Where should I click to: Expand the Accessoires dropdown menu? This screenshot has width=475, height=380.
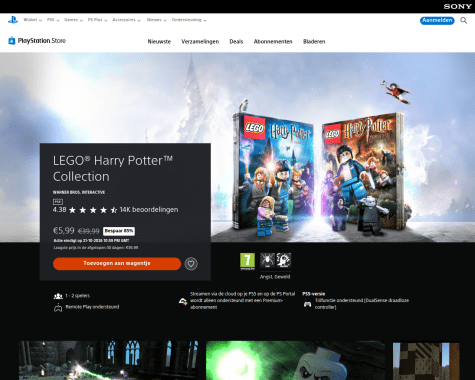[x=126, y=20]
